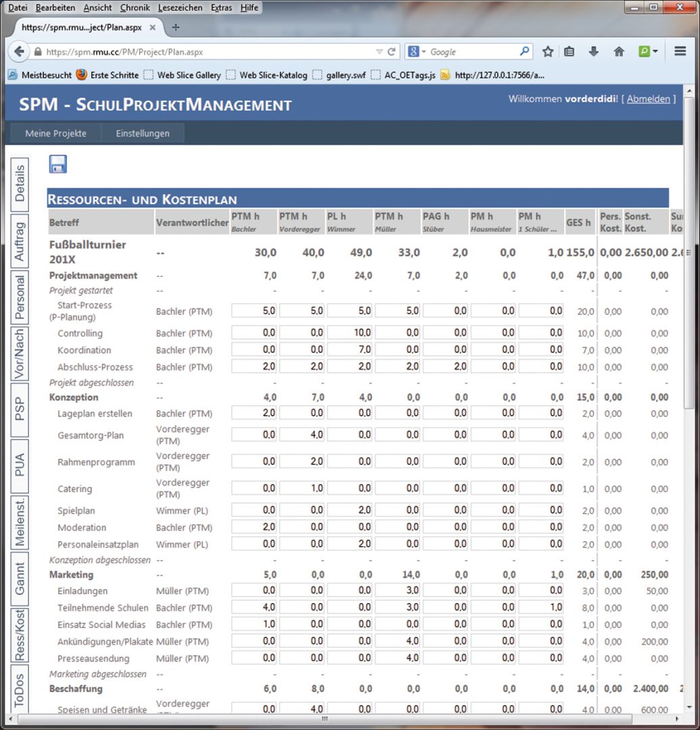Image resolution: width=700 pixels, height=730 pixels.
Task: Open the Datei menu
Action: [x=18, y=8]
